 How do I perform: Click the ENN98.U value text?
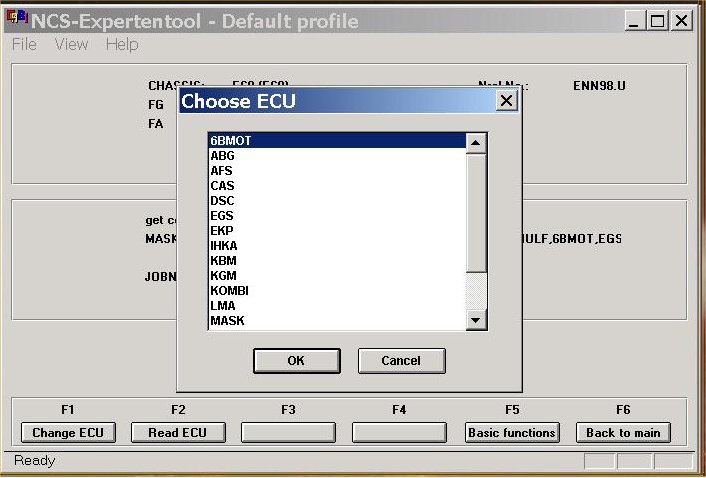pos(599,86)
